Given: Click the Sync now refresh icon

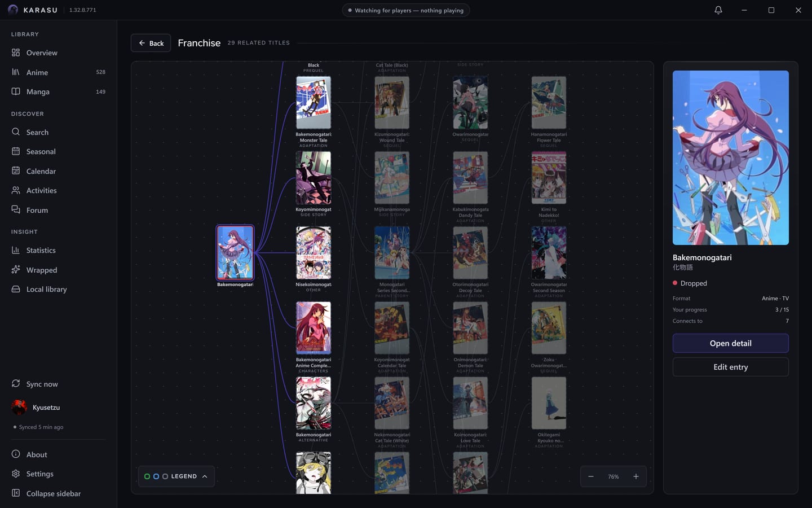Looking at the screenshot, I should click(16, 384).
